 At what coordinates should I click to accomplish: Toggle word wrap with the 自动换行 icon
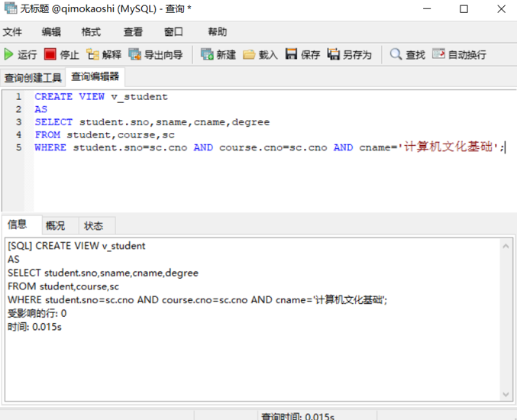click(438, 53)
